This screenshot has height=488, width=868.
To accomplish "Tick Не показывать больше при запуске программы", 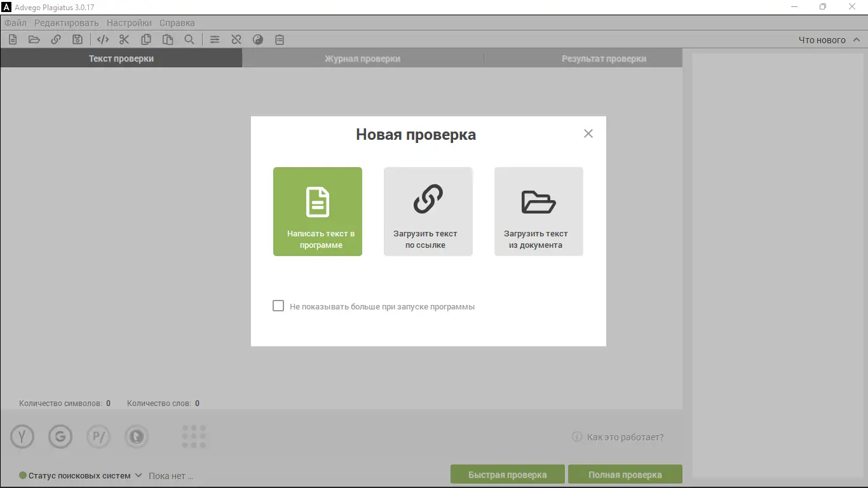I will coord(278,306).
